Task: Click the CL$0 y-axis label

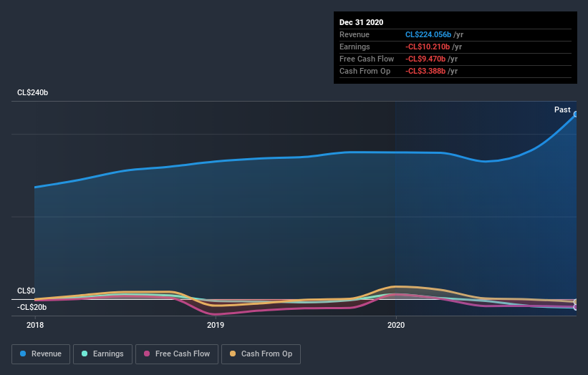Action: pyautogui.click(x=26, y=291)
